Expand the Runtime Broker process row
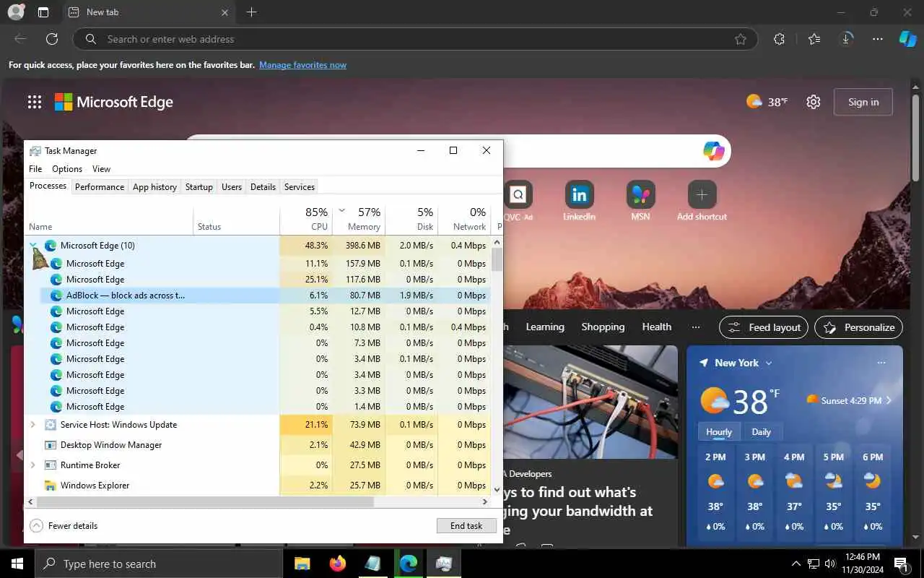Viewport: 924px width, 578px height. tap(33, 465)
